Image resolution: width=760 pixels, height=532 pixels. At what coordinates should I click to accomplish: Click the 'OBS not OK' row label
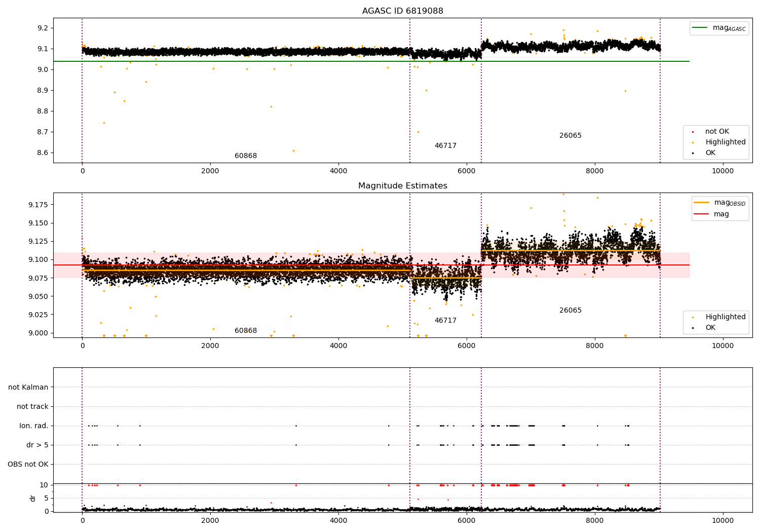[x=28, y=464]
